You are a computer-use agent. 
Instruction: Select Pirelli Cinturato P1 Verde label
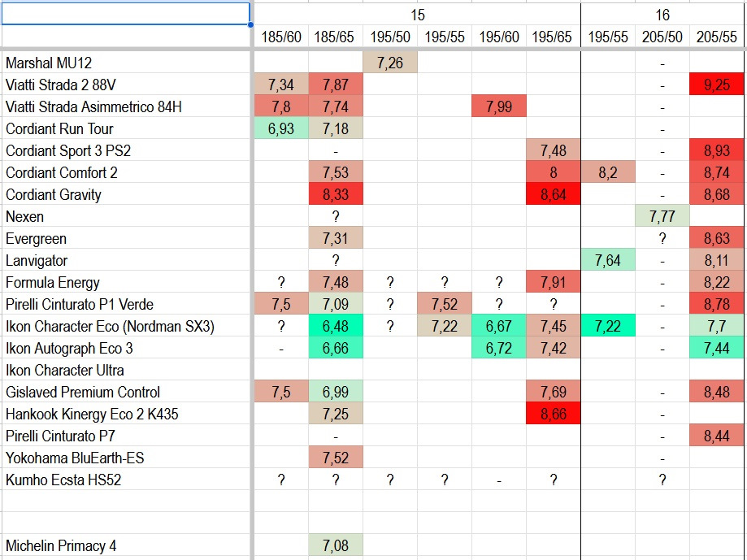80,304
